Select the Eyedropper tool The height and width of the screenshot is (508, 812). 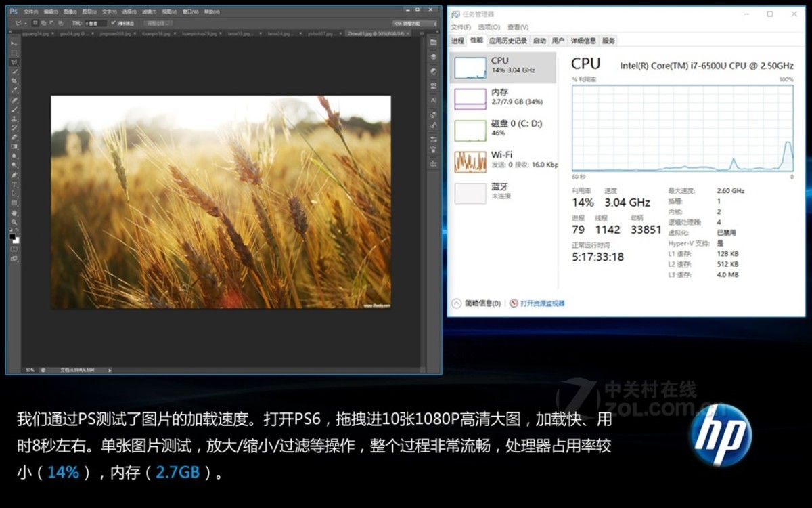pos(14,90)
